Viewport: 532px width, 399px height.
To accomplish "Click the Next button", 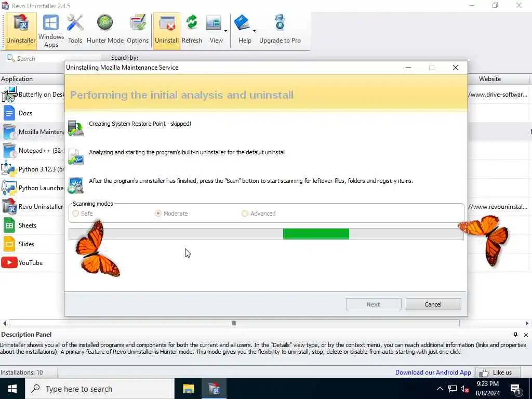I will click(374, 304).
